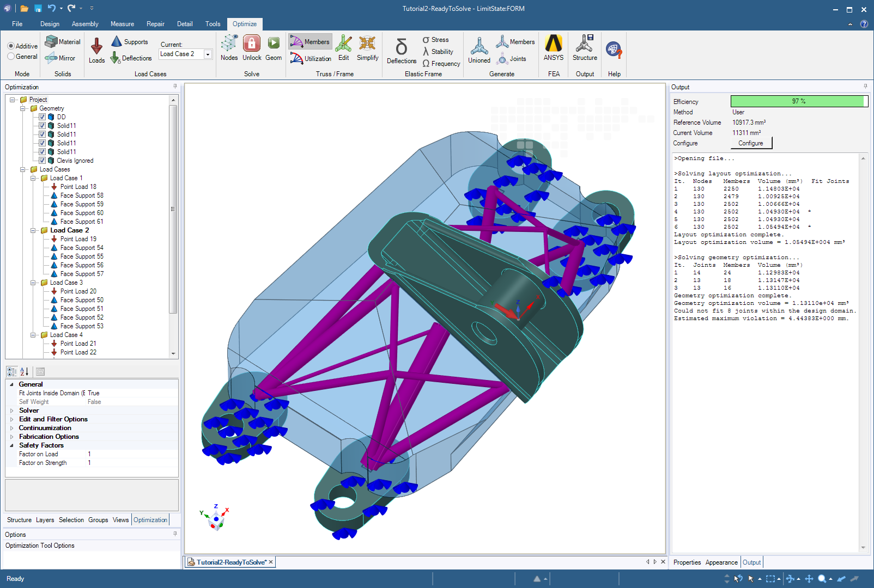Uncheck the DD geometry checkbox
This screenshot has height=588, width=874.
click(42, 117)
